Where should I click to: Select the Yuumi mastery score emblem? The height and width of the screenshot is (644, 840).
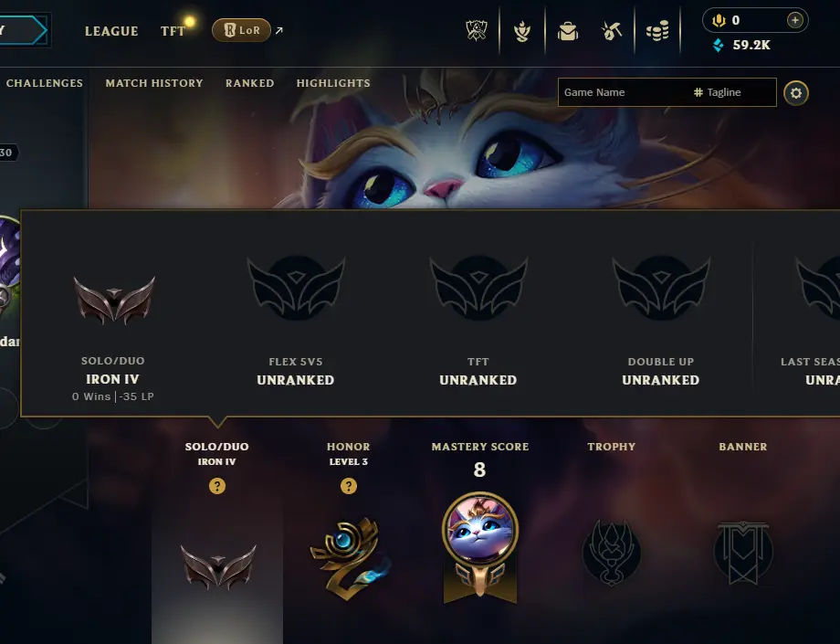[480, 547]
